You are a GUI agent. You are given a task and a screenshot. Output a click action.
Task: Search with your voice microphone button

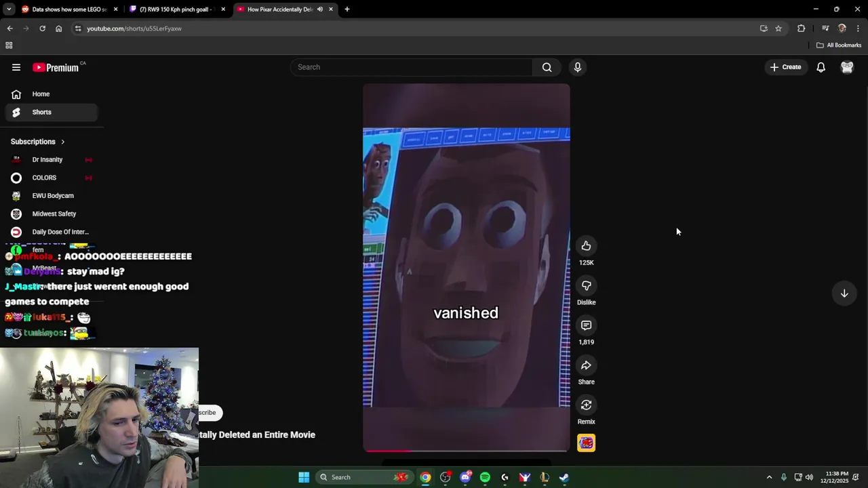pos(578,67)
